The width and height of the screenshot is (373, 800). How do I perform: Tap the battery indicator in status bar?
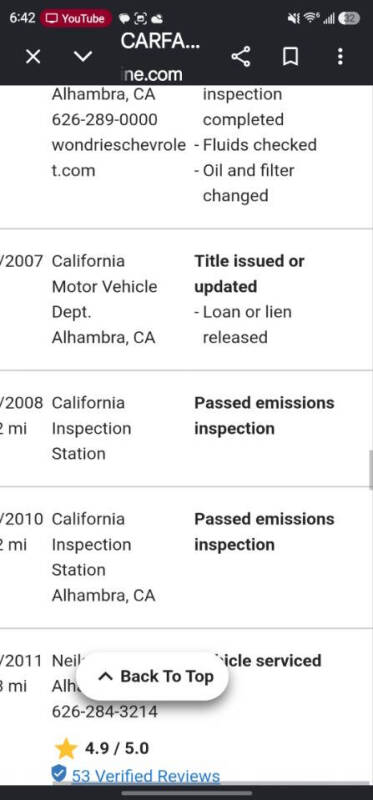point(350,18)
